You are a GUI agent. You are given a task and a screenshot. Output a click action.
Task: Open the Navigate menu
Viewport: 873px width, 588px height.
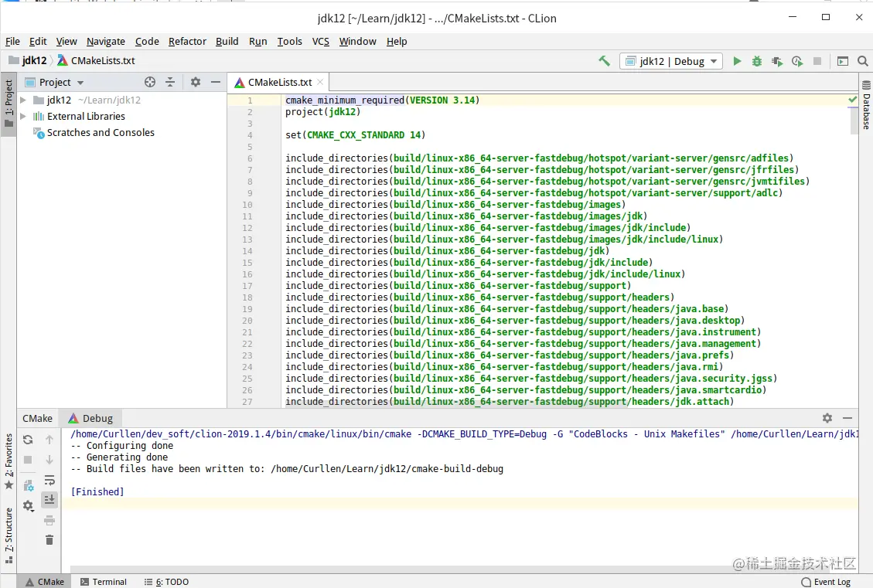click(106, 41)
